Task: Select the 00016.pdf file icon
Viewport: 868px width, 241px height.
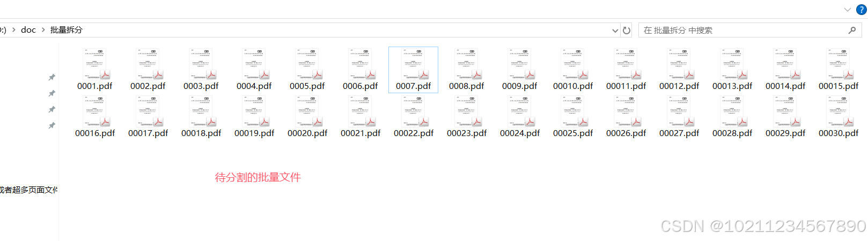Action: pyautogui.click(x=95, y=111)
